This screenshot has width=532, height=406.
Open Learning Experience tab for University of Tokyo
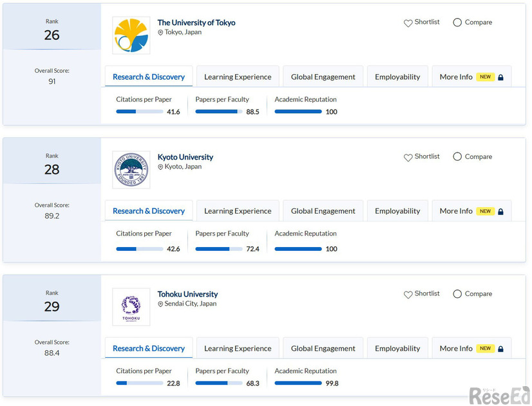[238, 77]
